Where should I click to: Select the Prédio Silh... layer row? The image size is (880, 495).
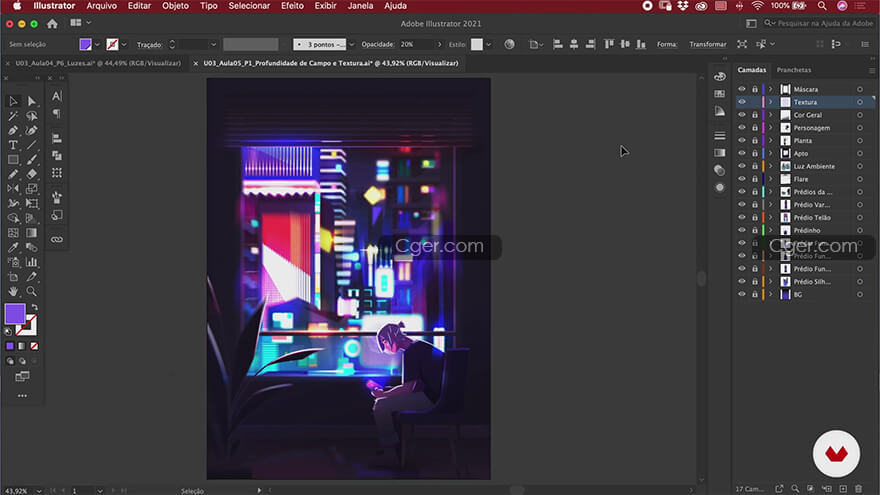805,281
